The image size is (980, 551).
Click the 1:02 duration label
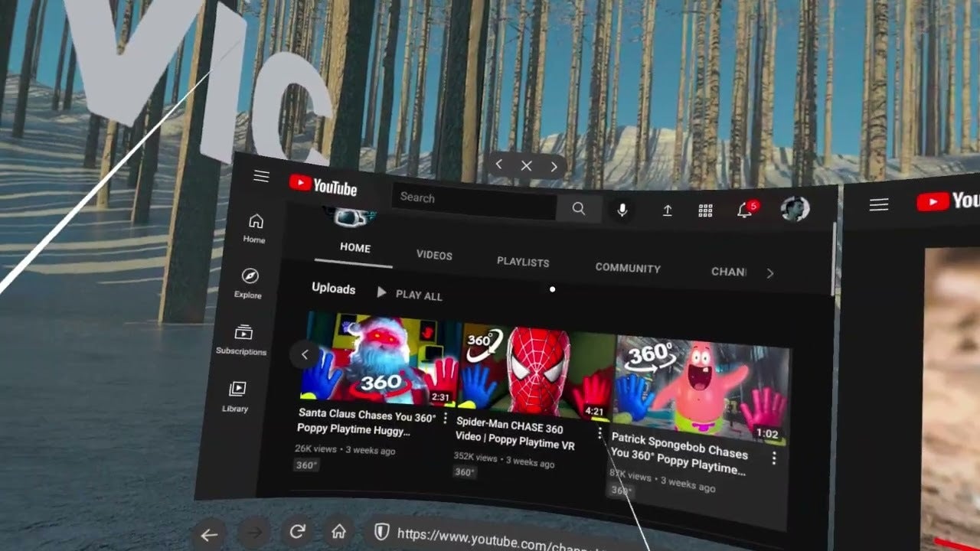point(767,434)
